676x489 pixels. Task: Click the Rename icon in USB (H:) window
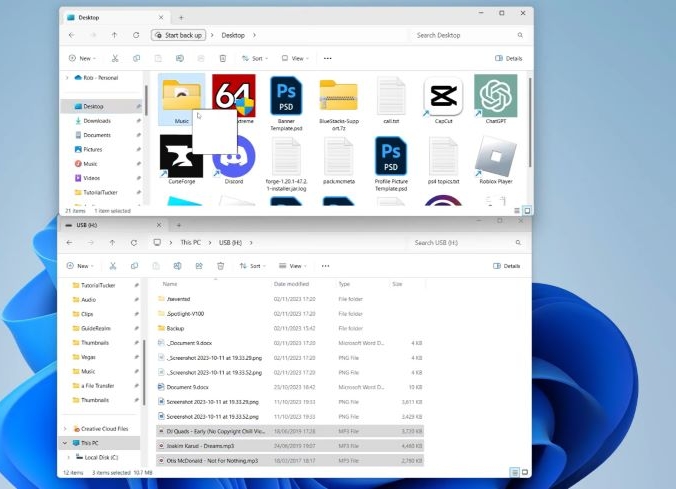(x=177, y=266)
